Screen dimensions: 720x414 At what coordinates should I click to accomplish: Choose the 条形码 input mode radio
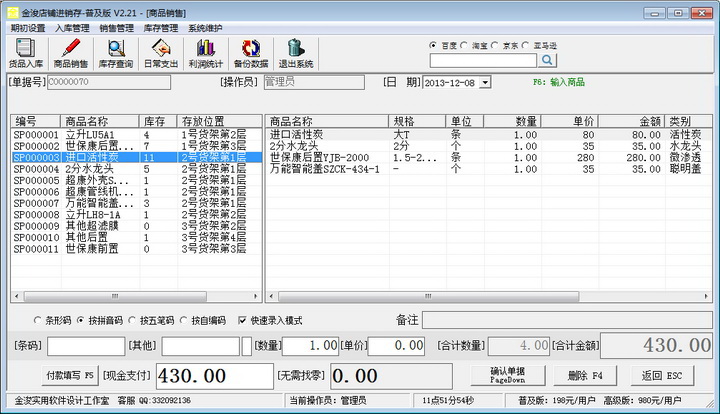point(38,320)
